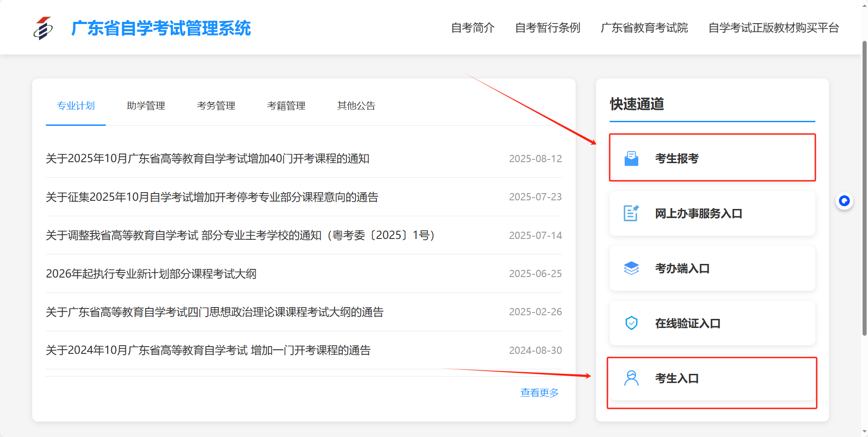Click the 在线验证入口 shield icon
Image resolution: width=868 pixels, height=437 pixels.
pyautogui.click(x=631, y=323)
